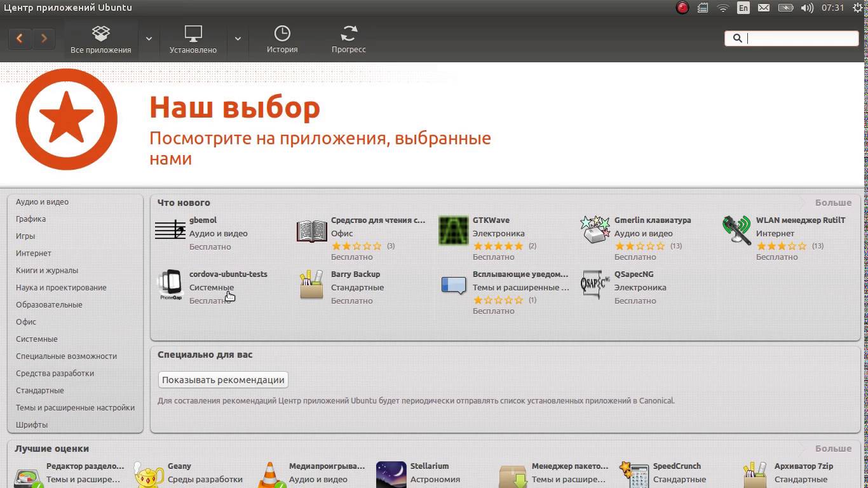Viewport: 868px width, 488px height.
Task: Open the Geany teapot icon
Action: click(149, 475)
